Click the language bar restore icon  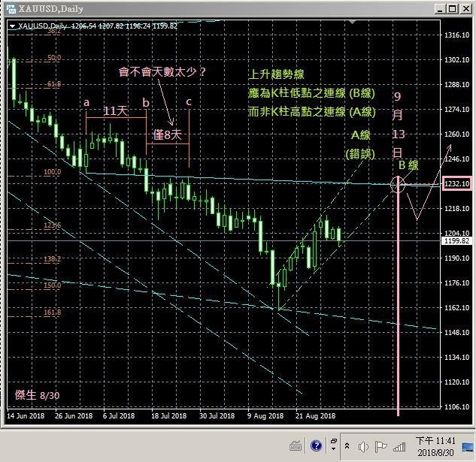click(x=332, y=442)
